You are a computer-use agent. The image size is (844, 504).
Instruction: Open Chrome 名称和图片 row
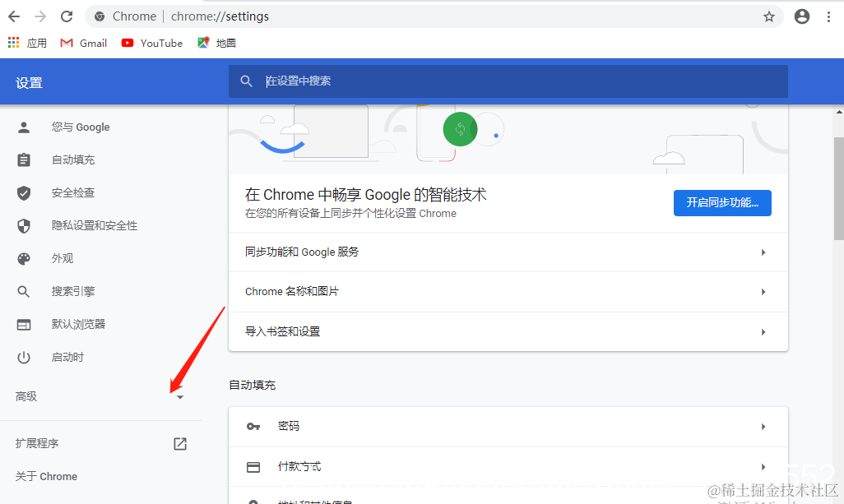click(508, 292)
